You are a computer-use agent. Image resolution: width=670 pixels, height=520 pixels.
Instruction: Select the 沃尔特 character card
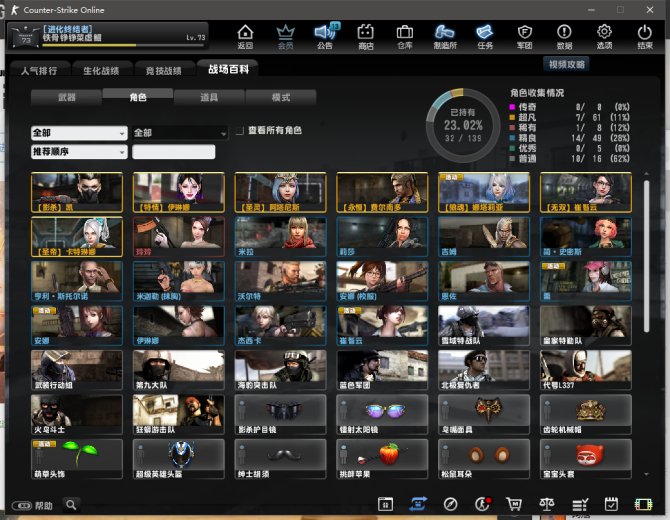point(280,281)
